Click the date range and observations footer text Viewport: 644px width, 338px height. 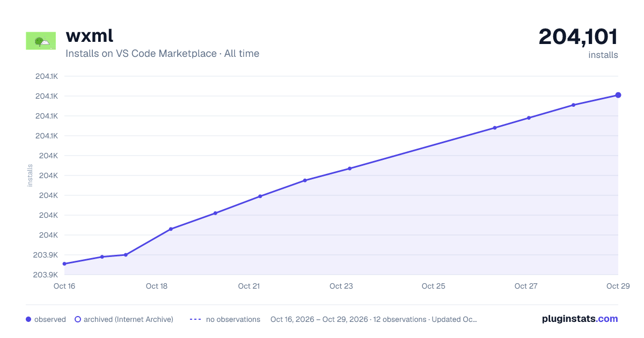[x=374, y=319]
